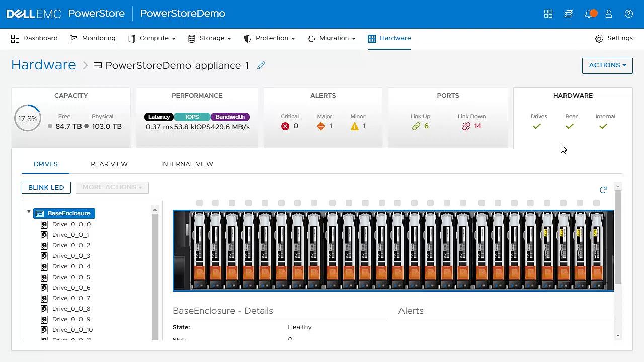Open the jobs list icon in header
The height and width of the screenshot is (362, 644).
tap(569, 14)
